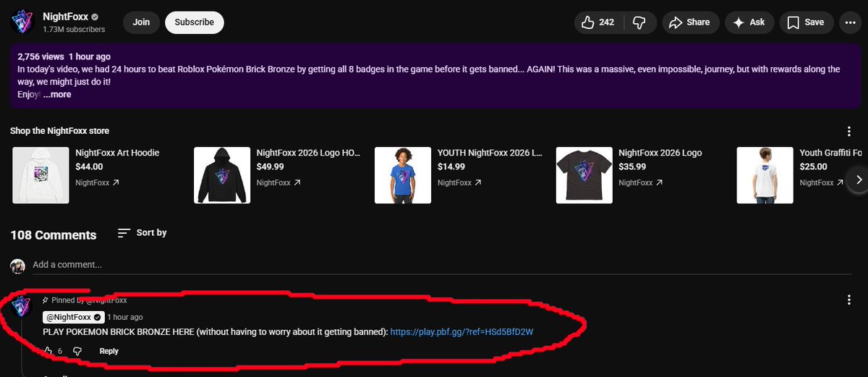Open the pinned comment options menu
The height and width of the screenshot is (377, 868).
point(849,300)
